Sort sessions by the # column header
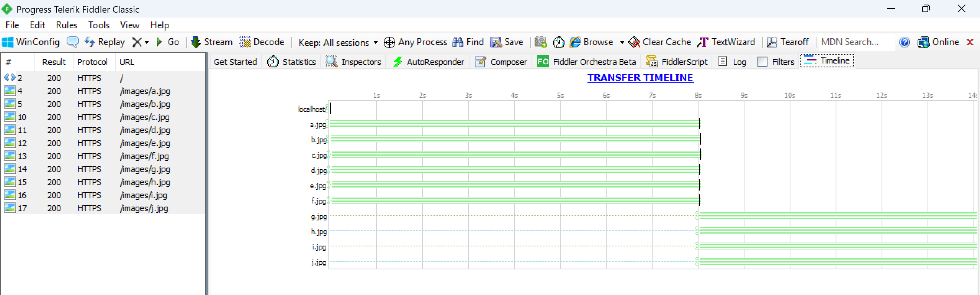 point(18,62)
